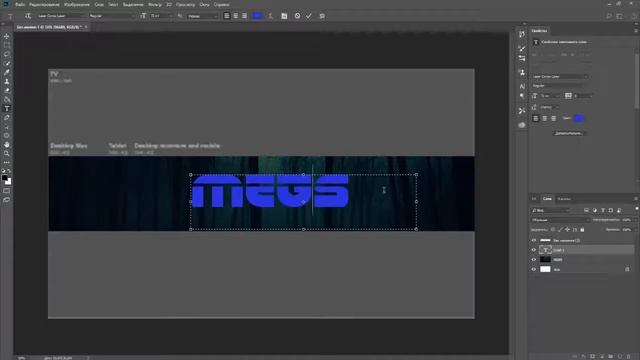Lock image pixels brush icon in Layers
Image resolution: width=640 pixels, height=360 pixels.
pos(560,230)
